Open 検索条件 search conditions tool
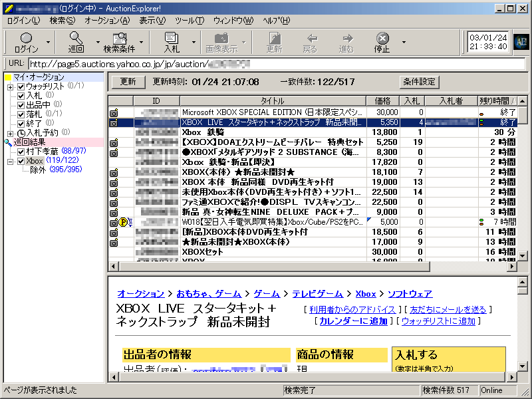 click(x=119, y=42)
